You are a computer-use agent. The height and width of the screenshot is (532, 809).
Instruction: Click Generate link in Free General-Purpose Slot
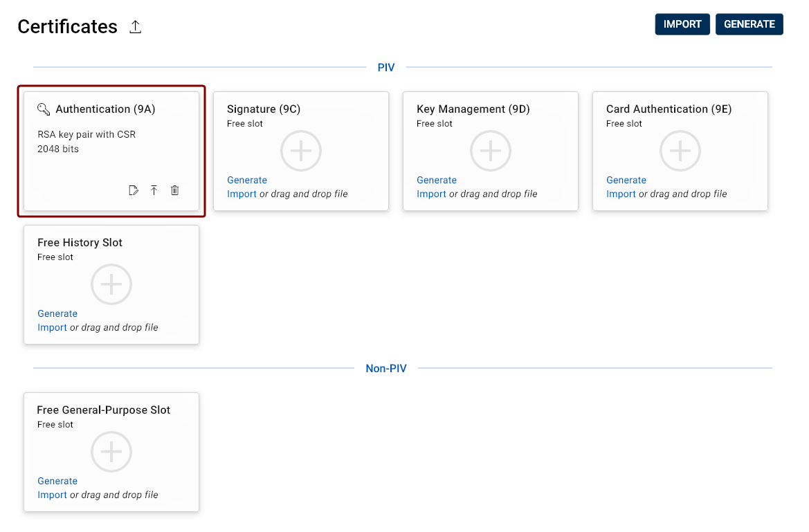pyautogui.click(x=57, y=481)
